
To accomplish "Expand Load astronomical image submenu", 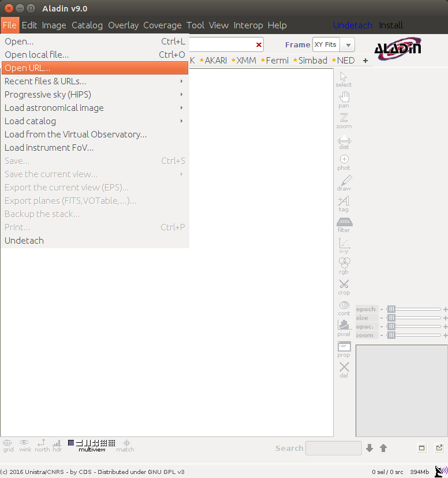I will pyautogui.click(x=95, y=107).
